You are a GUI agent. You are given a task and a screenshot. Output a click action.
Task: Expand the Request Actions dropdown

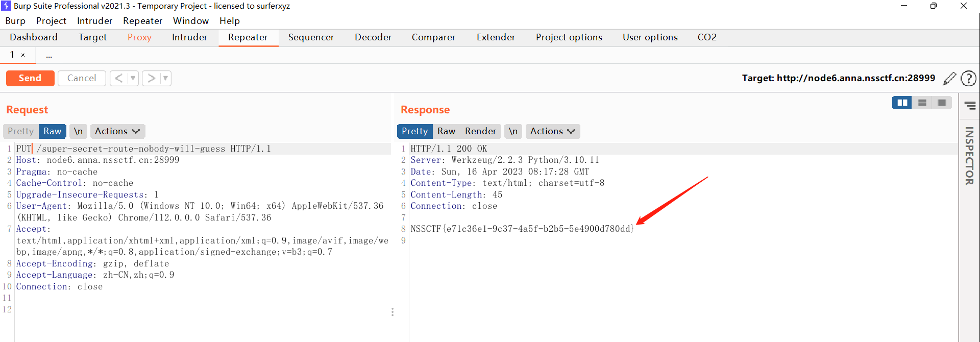pyautogui.click(x=117, y=131)
